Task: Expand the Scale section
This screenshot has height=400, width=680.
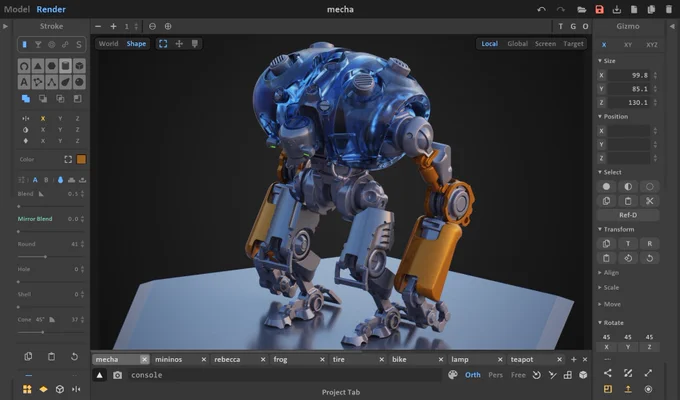Action: pyautogui.click(x=608, y=288)
